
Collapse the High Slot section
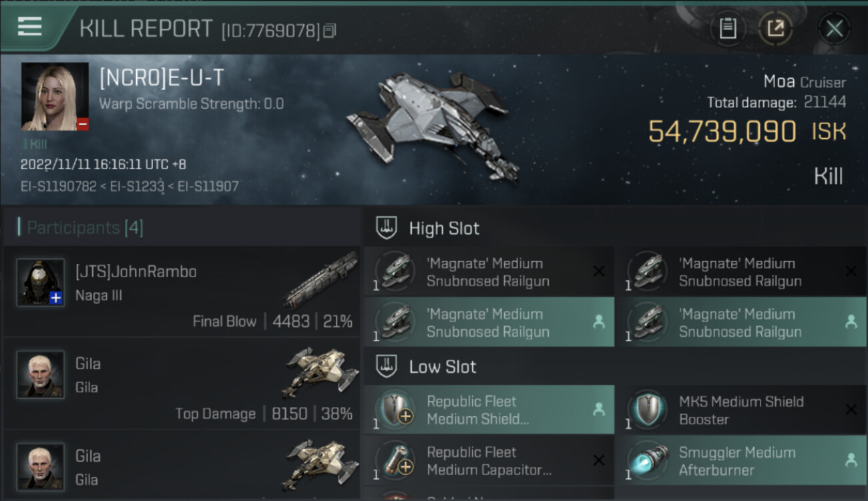tap(444, 228)
